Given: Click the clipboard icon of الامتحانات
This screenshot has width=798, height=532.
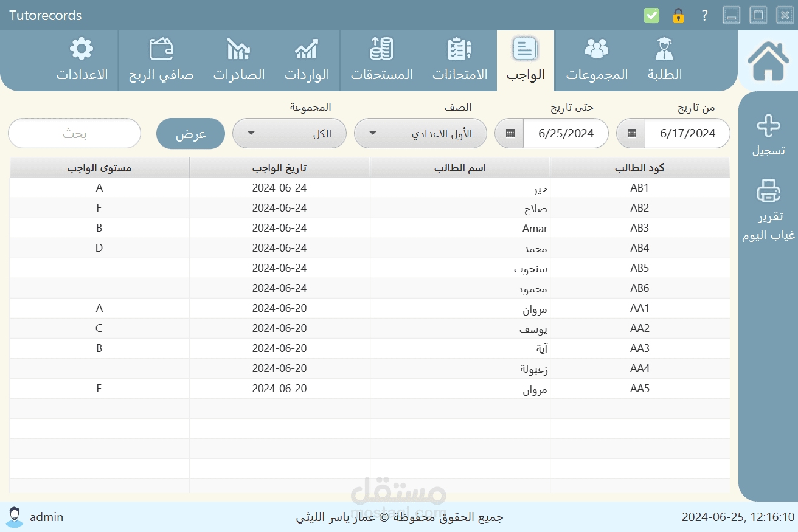Looking at the screenshot, I should point(459,49).
